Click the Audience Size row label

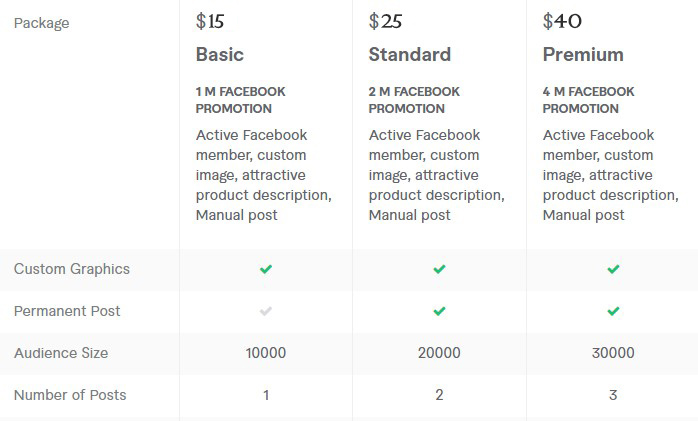click(x=61, y=353)
